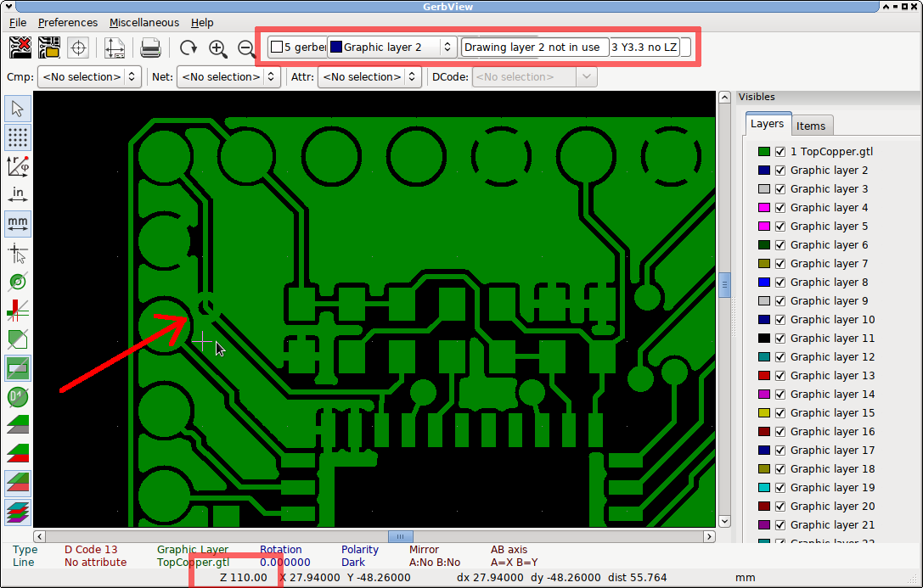The image size is (923, 588).
Task: Switch to the Items tab
Action: pyautogui.click(x=810, y=126)
